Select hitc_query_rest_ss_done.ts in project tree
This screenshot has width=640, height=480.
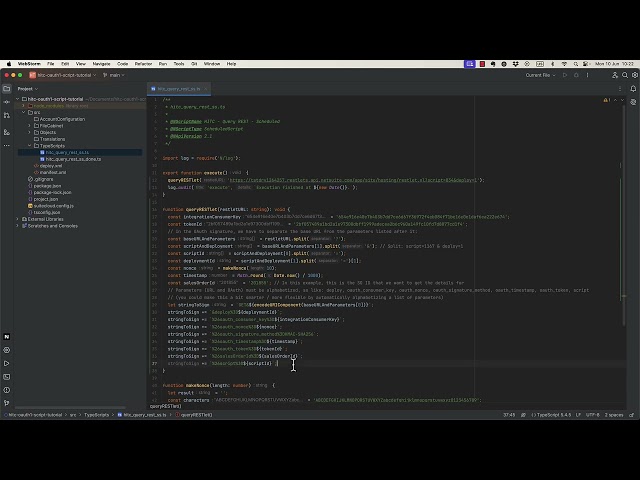pos(73,159)
